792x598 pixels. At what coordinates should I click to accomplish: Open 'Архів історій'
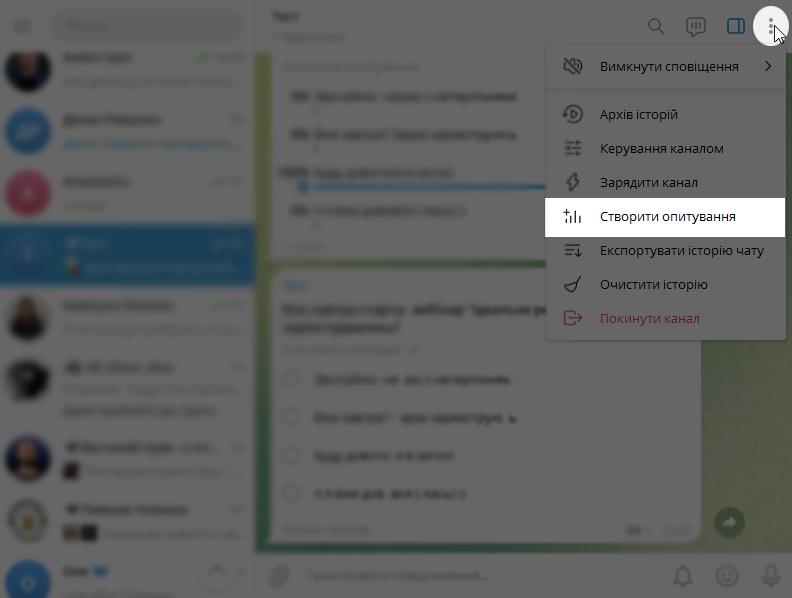[x=665, y=114]
